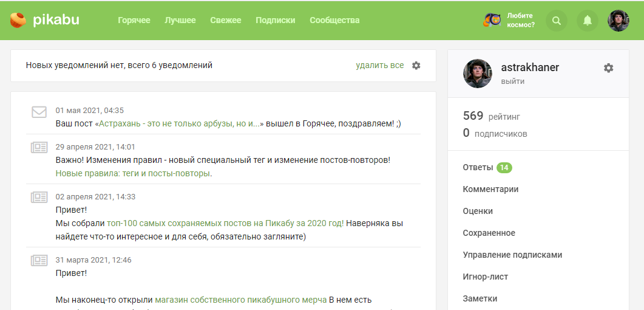Viewport: 644px width, 310px height.
Task: Open the "Любите космос?" promo banner
Action: (x=509, y=21)
